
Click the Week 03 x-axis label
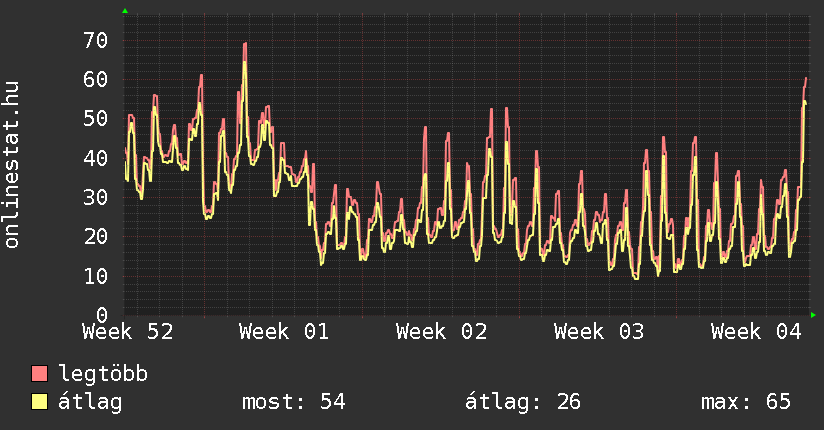(x=599, y=332)
